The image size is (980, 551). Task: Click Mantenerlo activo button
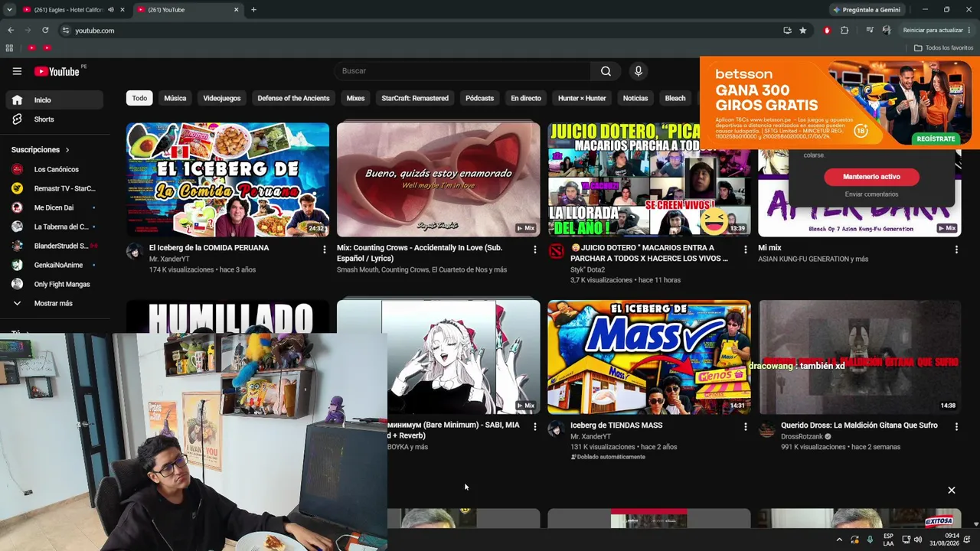[871, 177]
